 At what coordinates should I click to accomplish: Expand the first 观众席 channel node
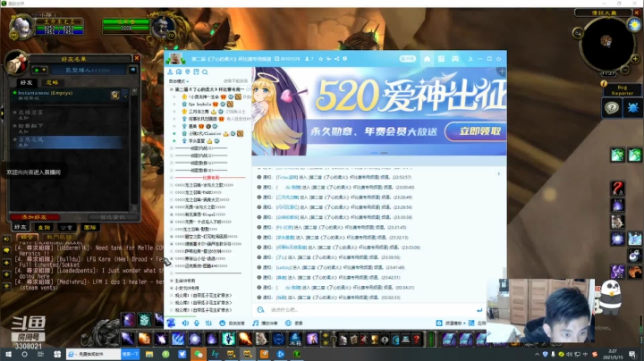pos(171,296)
